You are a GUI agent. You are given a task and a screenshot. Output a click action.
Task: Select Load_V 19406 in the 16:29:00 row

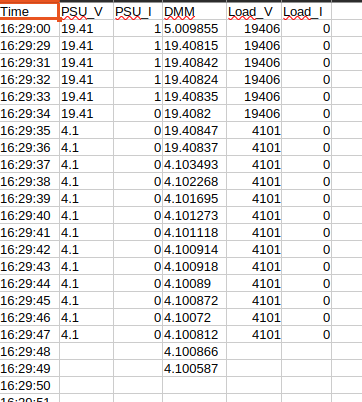254,29
